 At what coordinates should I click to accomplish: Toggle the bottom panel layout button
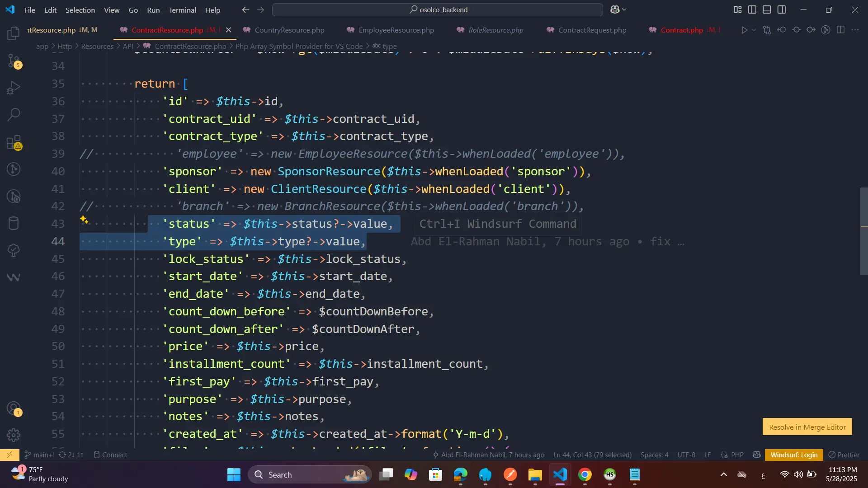coord(767,9)
